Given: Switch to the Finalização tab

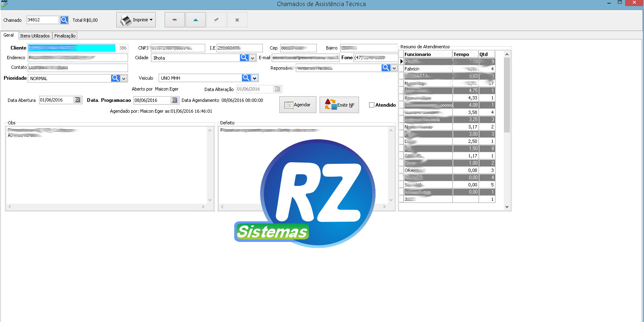Looking at the screenshot, I should (x=65, y=36).
